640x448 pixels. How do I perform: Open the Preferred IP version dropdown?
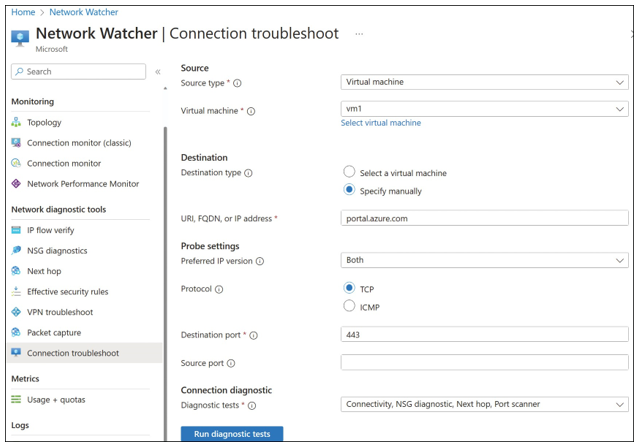(x=484, y=260)
